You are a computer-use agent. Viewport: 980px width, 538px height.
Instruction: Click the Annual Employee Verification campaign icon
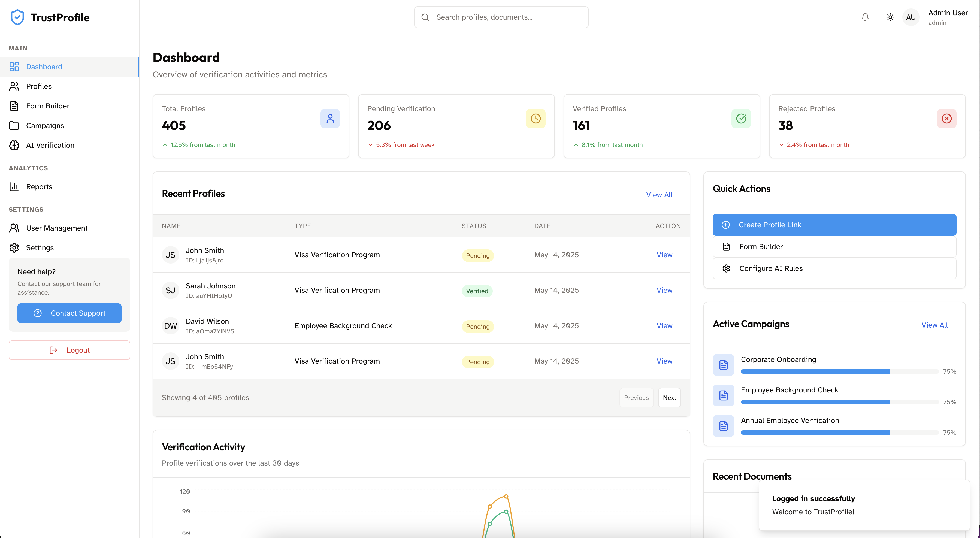pyautogui.click(x=724, y=426)
